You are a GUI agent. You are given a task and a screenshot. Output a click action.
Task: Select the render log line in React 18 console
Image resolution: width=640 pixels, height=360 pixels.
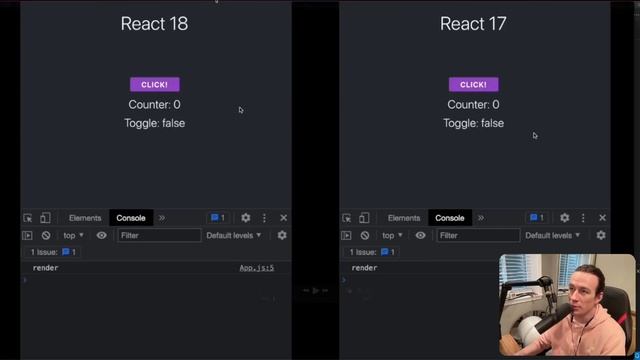156,268
